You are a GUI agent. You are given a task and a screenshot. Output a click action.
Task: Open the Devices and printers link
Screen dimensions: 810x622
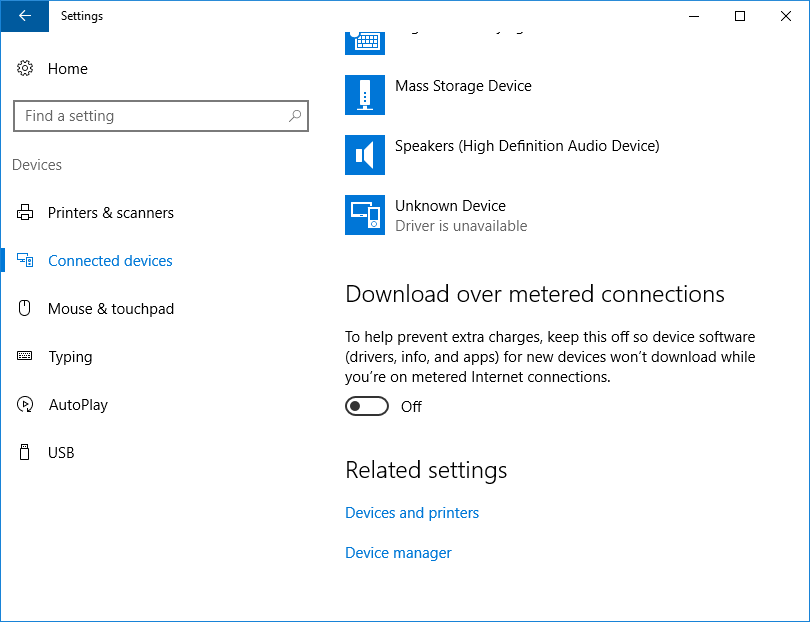(x=412, y=513)
